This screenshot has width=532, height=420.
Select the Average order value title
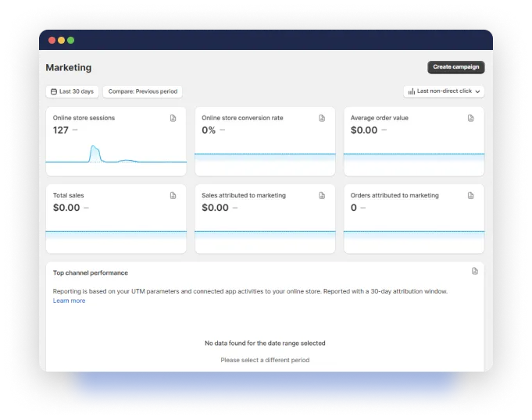click(379, 118)
